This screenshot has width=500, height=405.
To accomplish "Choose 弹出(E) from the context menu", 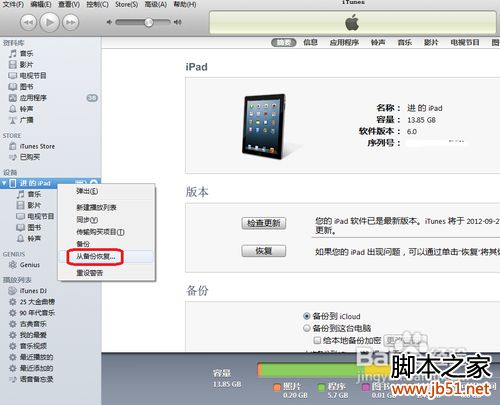I will [107, 191].
